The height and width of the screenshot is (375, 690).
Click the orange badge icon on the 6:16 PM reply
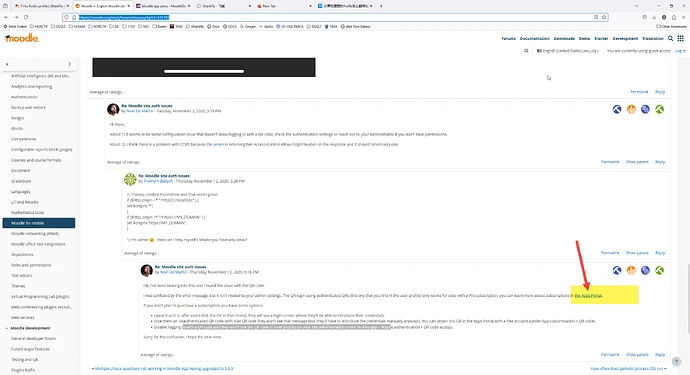631,270
